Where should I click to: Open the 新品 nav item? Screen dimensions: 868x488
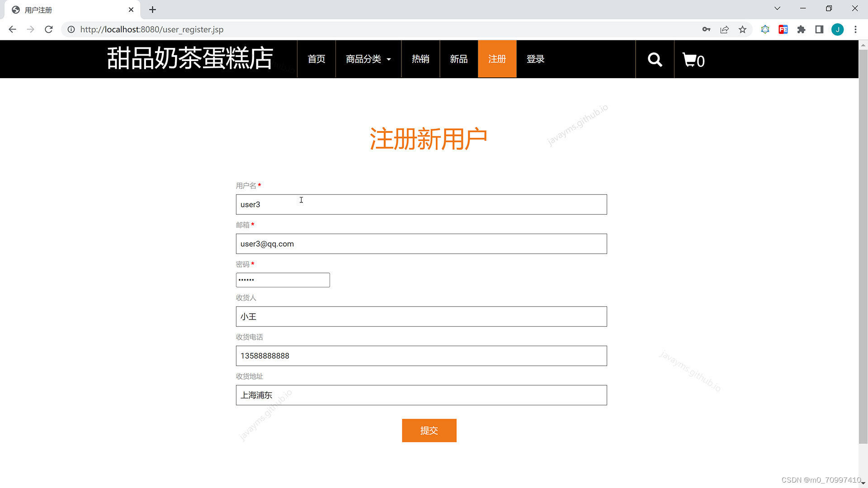tap(458, 59)
